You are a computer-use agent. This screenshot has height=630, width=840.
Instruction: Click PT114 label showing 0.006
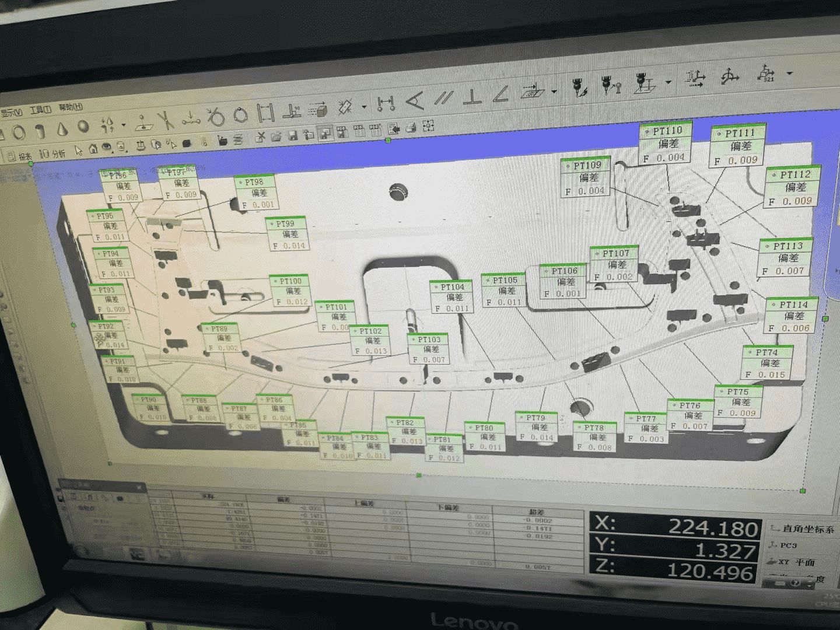click(792, 316)
